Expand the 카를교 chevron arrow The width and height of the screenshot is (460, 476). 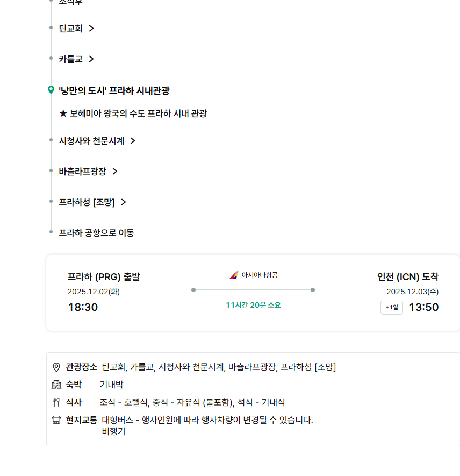click(91, 59)
